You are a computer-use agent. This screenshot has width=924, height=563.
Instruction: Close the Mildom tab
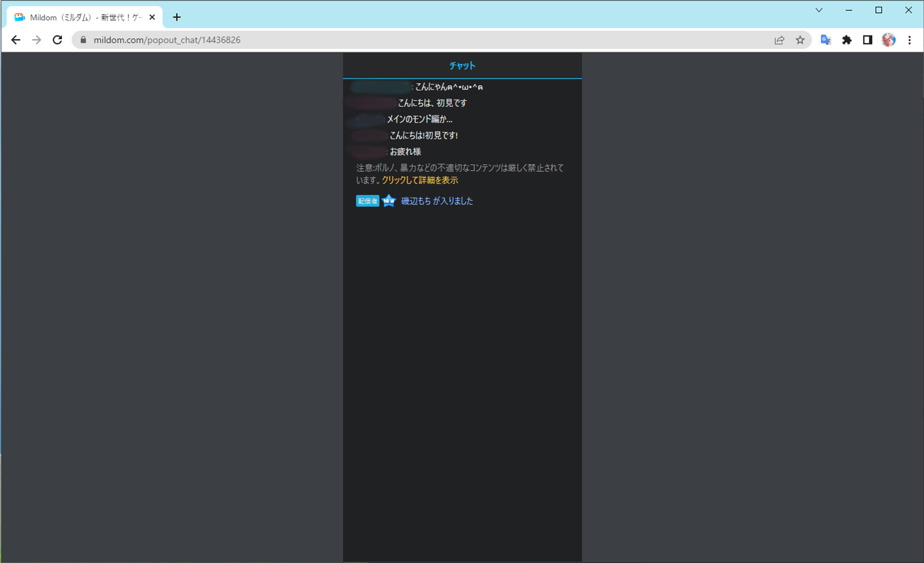pos(152,18)
